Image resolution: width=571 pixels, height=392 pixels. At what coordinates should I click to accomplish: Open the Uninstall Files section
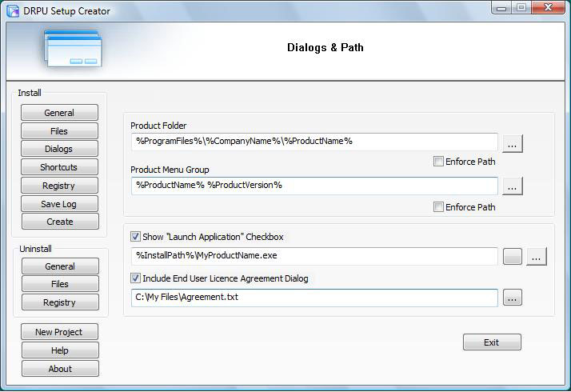tap(60, 284)
